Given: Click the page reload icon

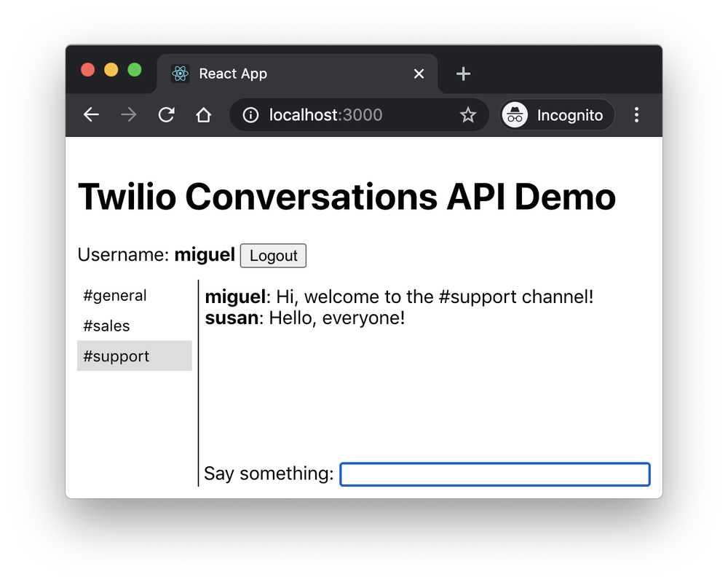Looking at the screenshot, I should pos(166,114).
